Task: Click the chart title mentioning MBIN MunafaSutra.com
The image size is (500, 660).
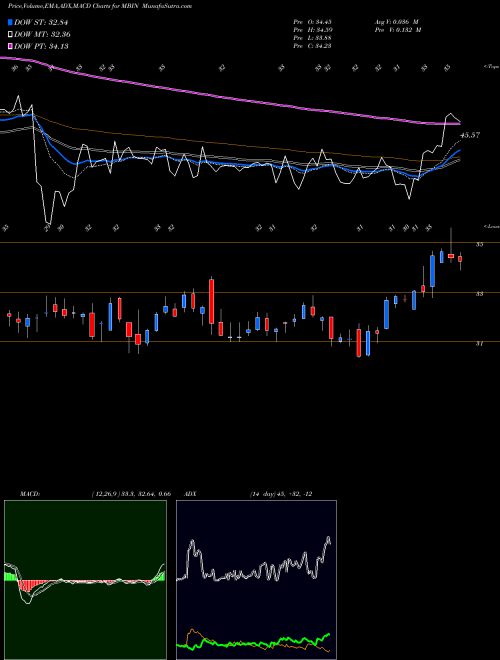Action: [x=100, y=6]
